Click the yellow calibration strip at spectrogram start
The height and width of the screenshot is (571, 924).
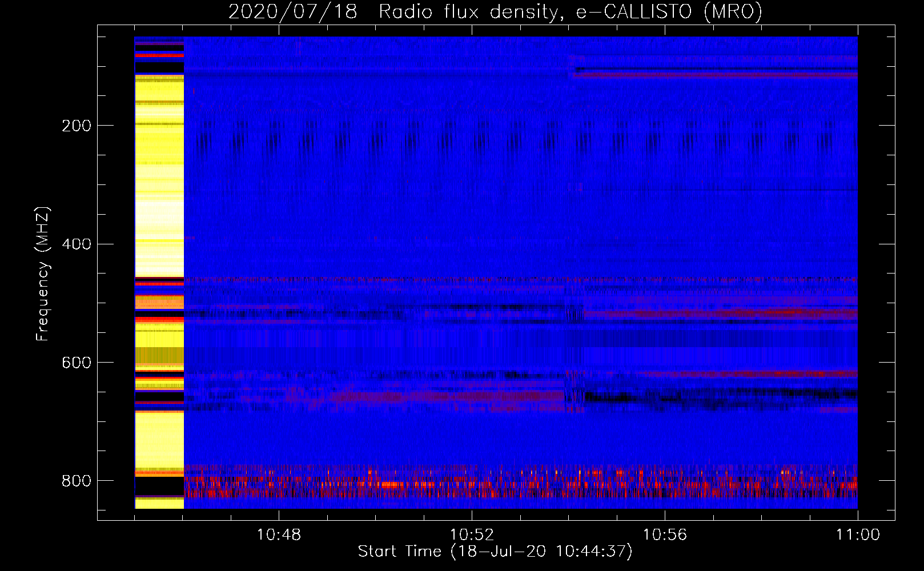(159, 272)
